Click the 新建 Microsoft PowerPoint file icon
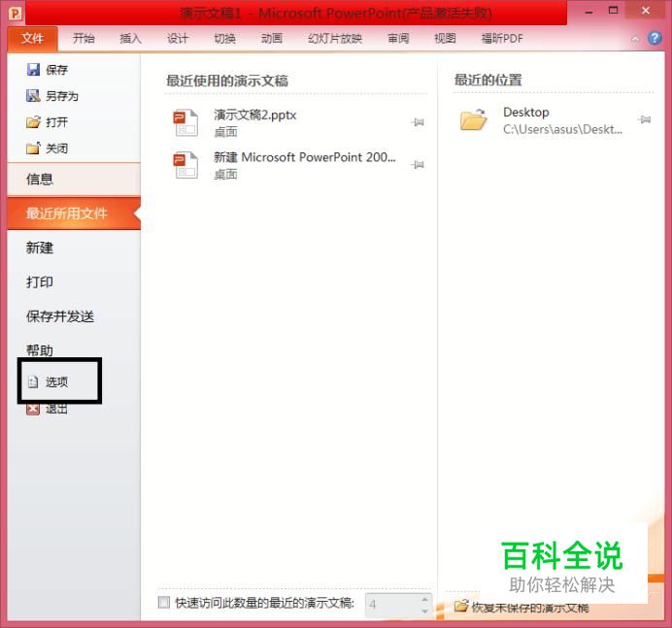Viewport: 672px width, 628px height. pos(185,165)
